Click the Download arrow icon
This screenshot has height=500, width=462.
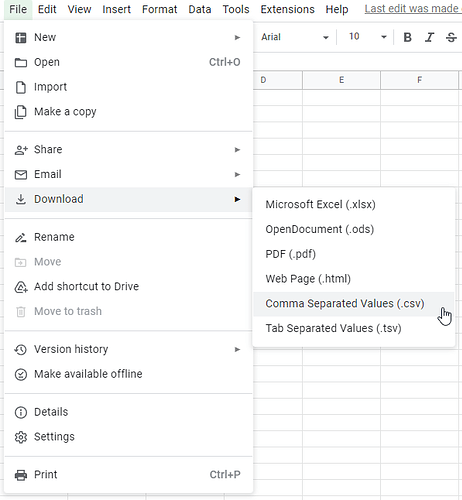pyautogui.click(x=21, y=199)
